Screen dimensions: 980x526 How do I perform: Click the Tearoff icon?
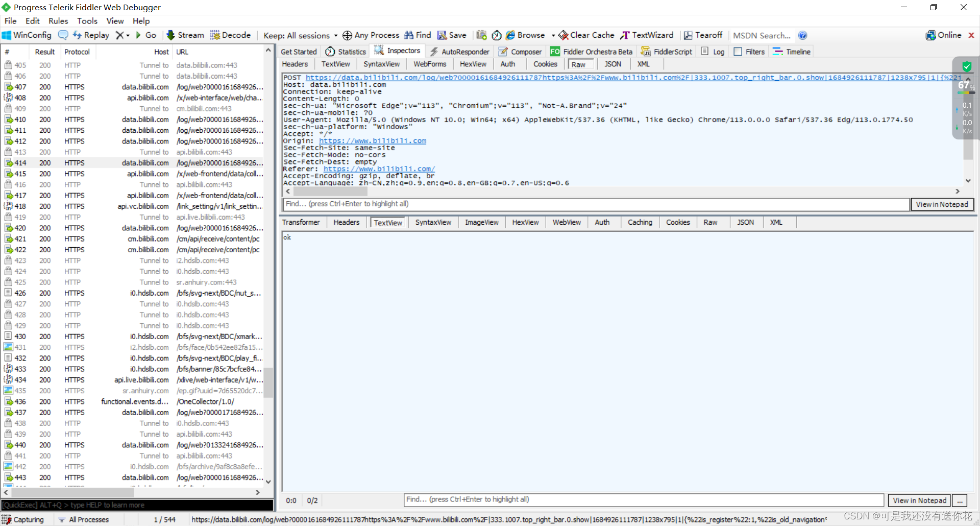pos(703,35)
